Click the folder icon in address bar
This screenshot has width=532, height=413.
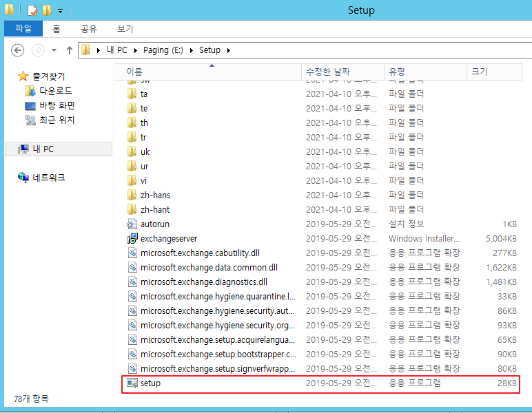coord(86,50)
